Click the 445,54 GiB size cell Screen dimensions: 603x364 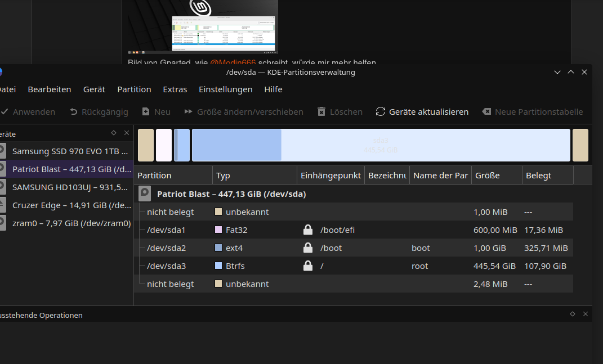click(494, 266)
